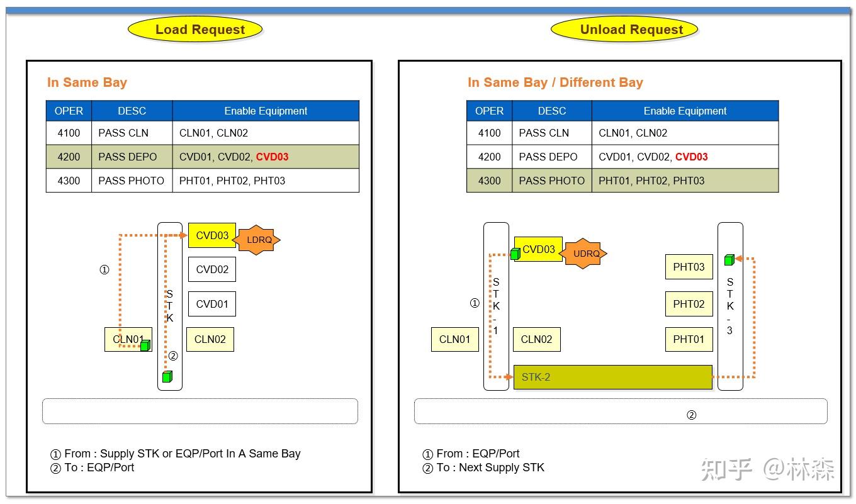
Task: Select the CLN02 box in the Unload Request diagram
Action: (537, 339)
